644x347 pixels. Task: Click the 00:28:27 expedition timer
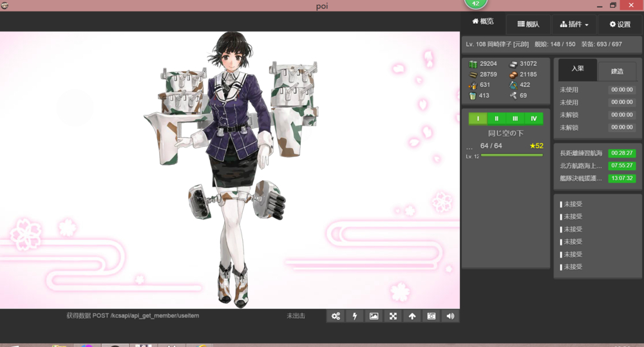click(622, 153)
